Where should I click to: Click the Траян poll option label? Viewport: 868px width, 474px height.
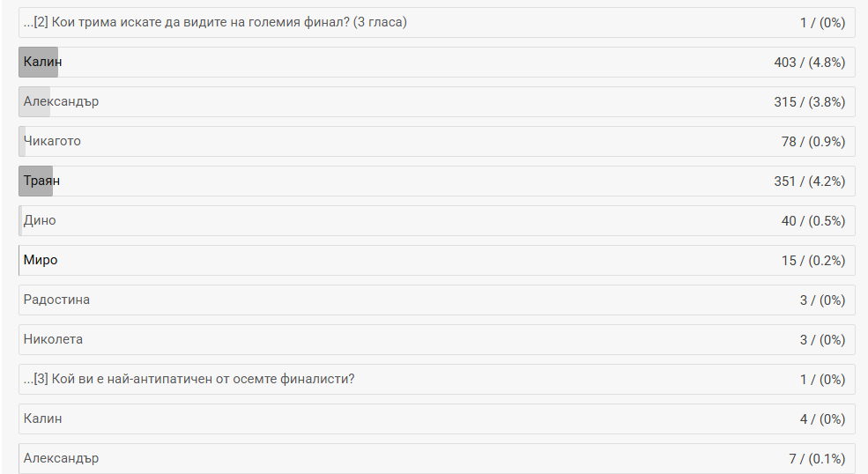click(41, 181)
